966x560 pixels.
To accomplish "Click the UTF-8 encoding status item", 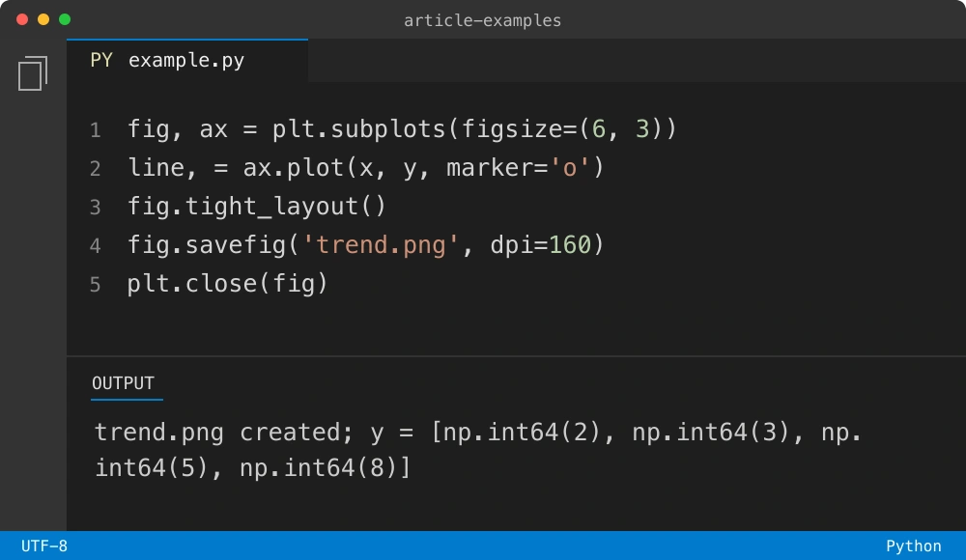I will [x=44, y=546].
